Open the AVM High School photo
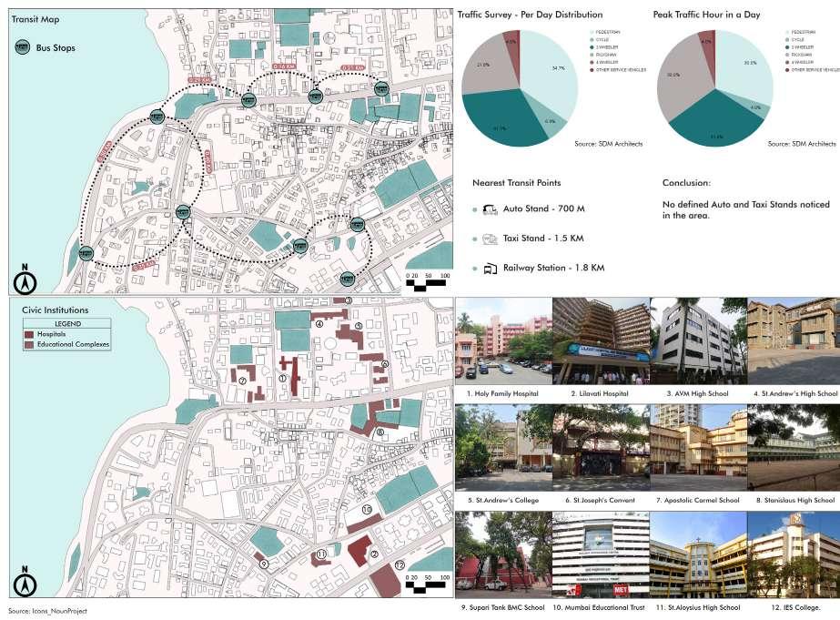Viewport: 840px width, 620px height. 698,341
